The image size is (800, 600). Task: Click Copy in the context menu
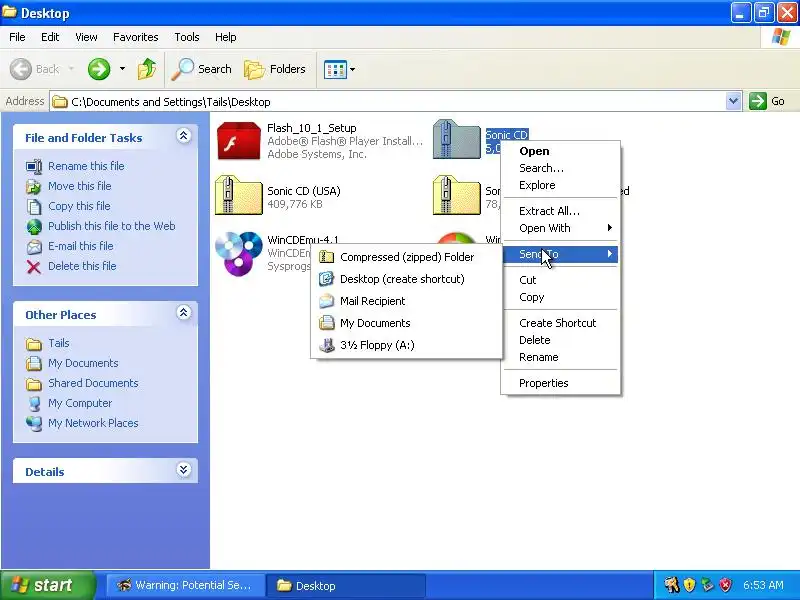coord(560,297)
